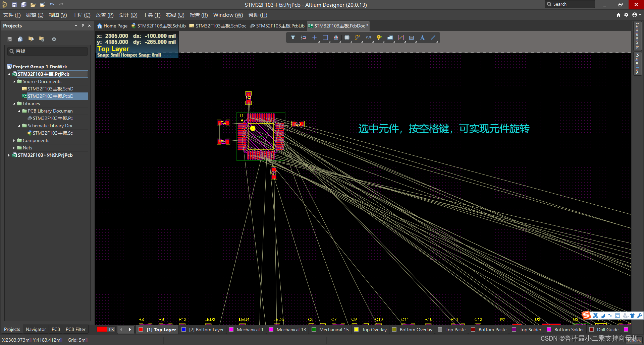644x345 pixels.
Task: Open the align objects tool
Action: click(336, 38)
